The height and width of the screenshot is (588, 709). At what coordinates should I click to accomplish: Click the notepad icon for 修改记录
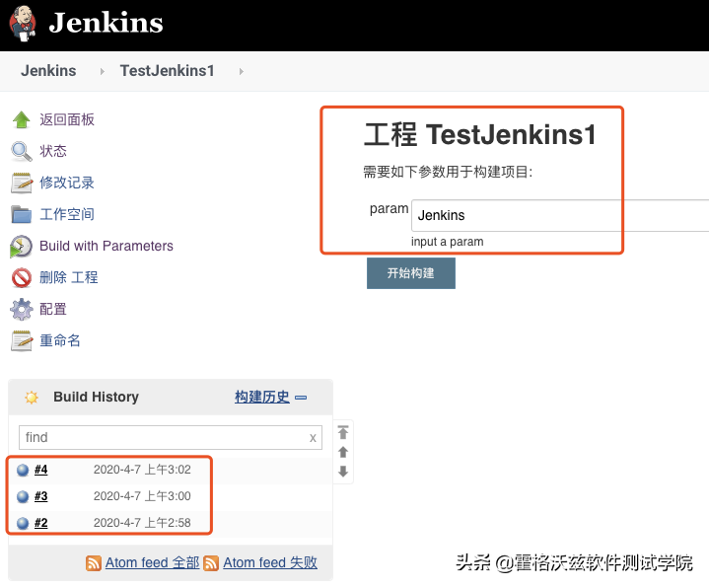click(x=22, y=183)
